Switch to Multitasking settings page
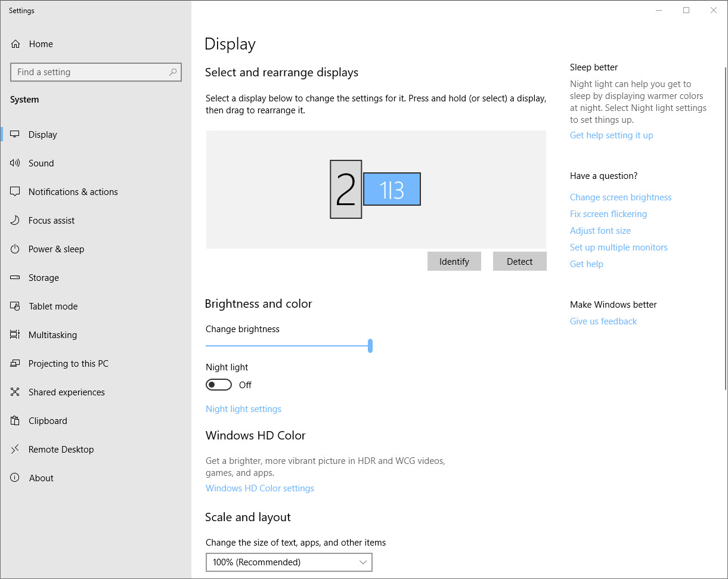Viewport: 728px width, 579px height. coord(52,335)
